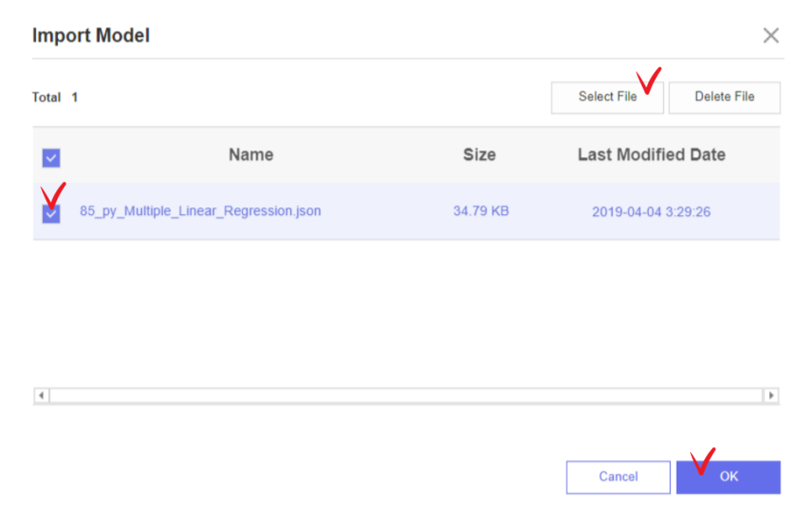Click the 2019-04-04 3:29:26 date cell
This screenshot has width=812, height=509.
651,212
